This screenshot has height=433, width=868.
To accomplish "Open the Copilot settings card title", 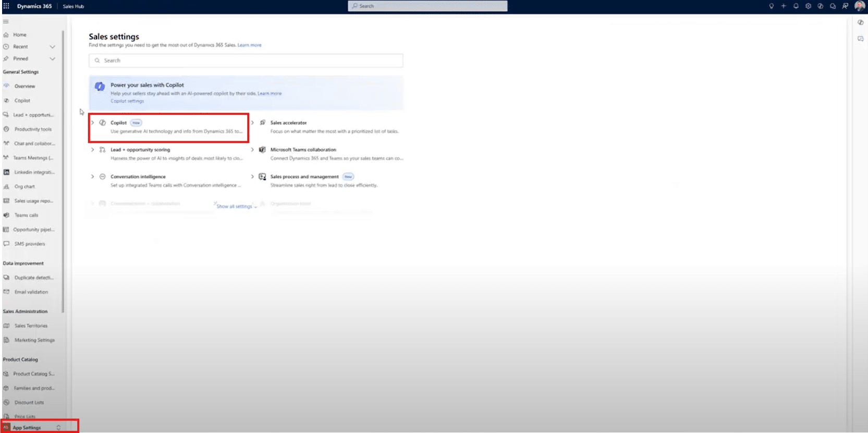I will pyautogui.click(x=118, y=123).
